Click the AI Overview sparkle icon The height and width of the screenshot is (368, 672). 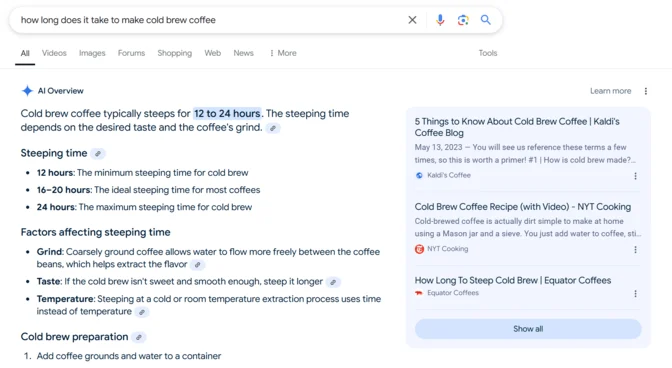point(27,91)
